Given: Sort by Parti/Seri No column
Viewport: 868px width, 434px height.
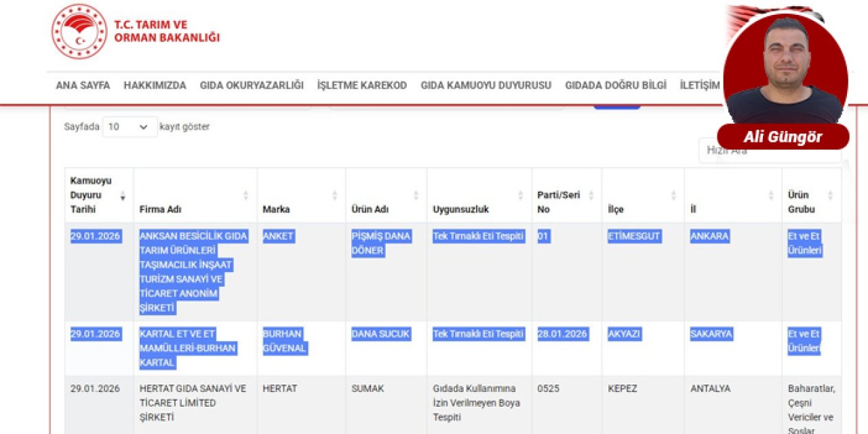Looking at the screenshot, I should pyautogui.click(x=591, y=195).
